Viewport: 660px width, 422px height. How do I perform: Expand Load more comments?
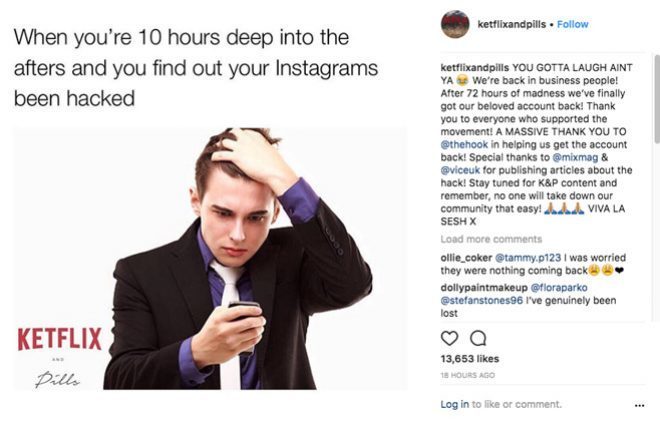point(491,239)
